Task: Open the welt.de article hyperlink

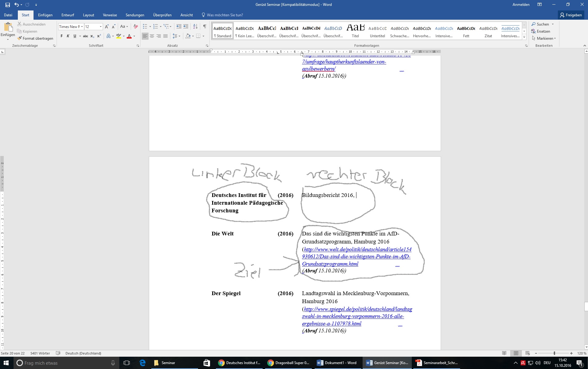Action: click(x=357, y=256)
